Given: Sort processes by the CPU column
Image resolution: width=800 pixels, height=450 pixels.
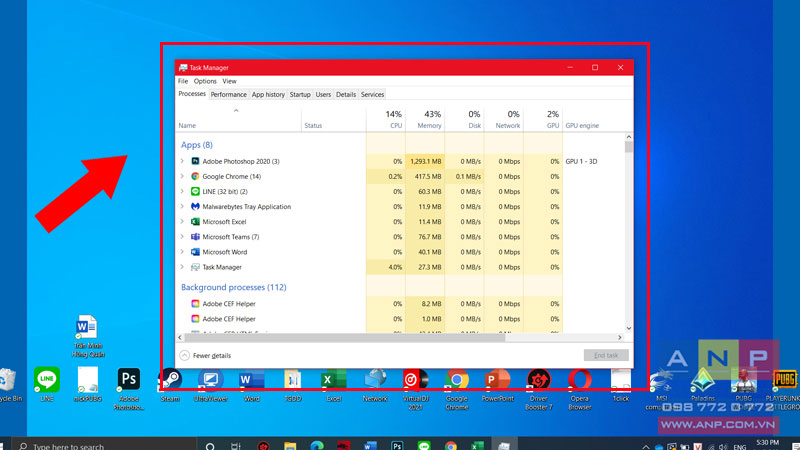Looking at the screenshot, I should pos(386,119).
